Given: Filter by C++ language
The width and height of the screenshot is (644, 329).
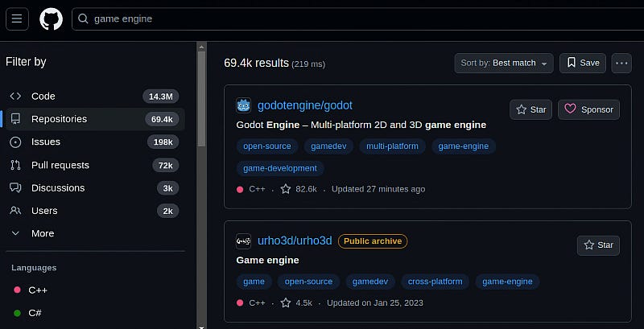Looking at the screenshot, I should tap(38, 290).
